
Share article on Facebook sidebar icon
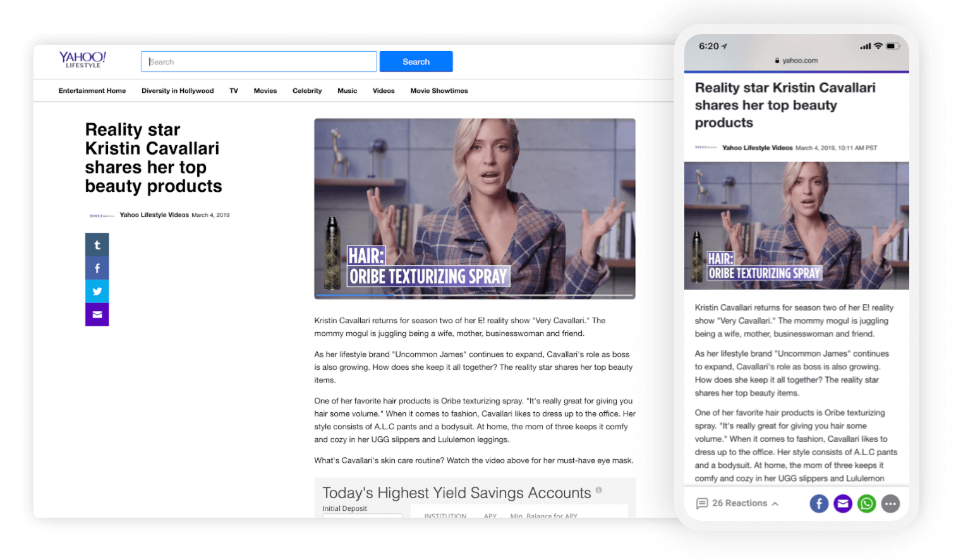click(x=97, y=268)
